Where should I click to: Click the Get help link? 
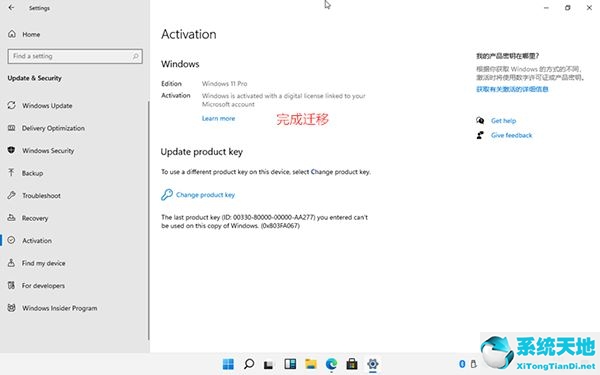tap(504, 121)
